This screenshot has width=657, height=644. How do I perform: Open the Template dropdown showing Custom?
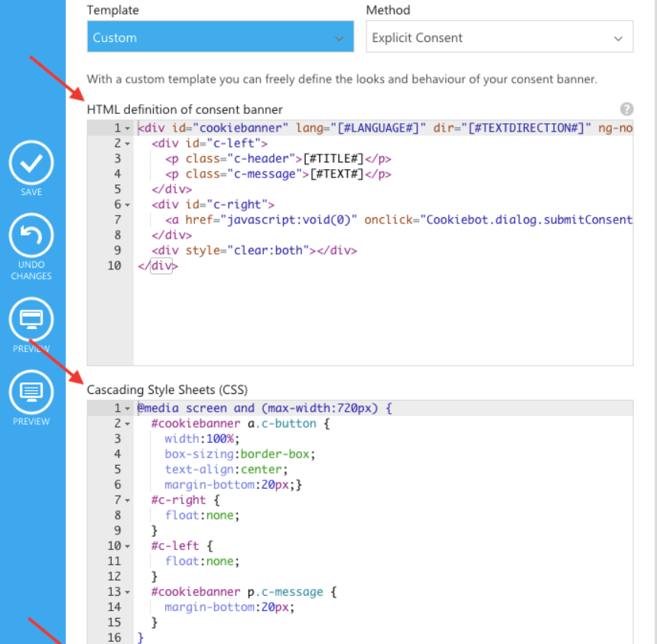tap(220, 37)
